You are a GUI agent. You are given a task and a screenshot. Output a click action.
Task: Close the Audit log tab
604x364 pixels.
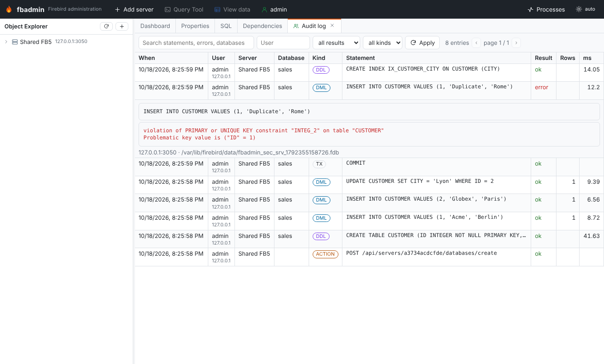(332, 26)
